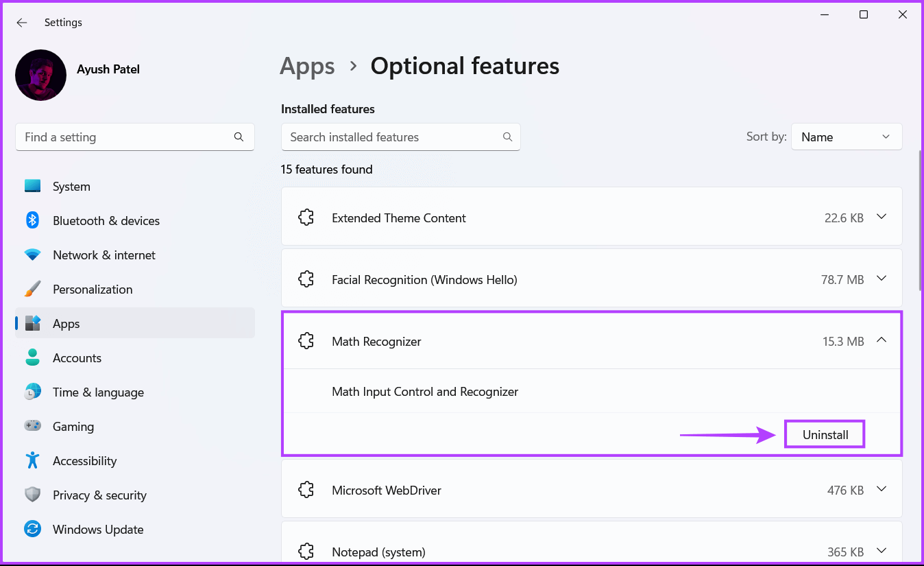Minimize the Settings window
This screenshot has height=566, width=924.
coord(825,14)
